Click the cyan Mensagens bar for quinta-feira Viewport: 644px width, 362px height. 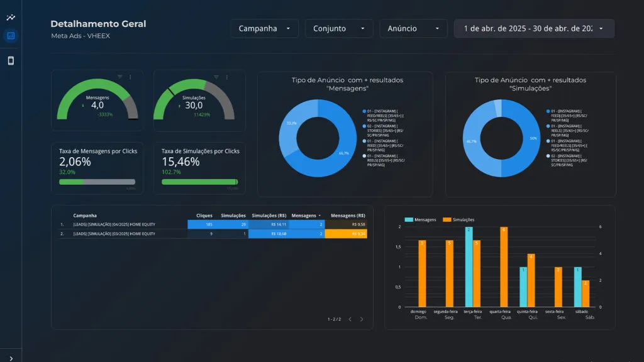523,287
